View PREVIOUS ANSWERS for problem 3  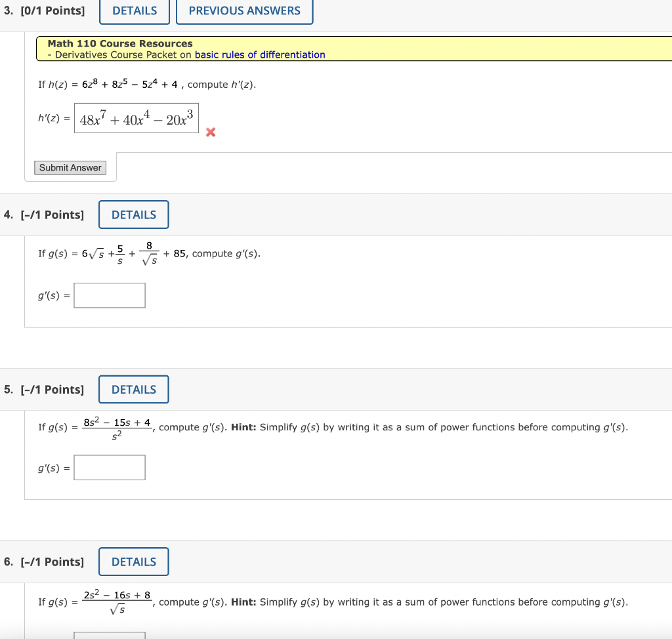(x=244, y=10)
